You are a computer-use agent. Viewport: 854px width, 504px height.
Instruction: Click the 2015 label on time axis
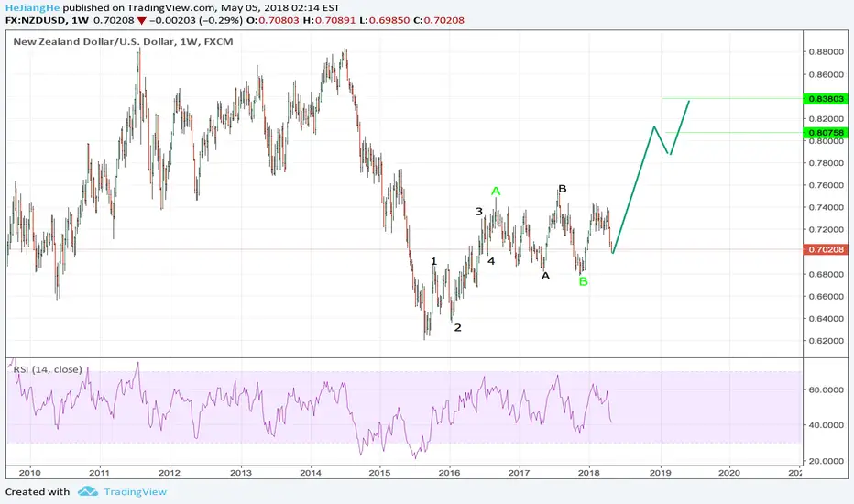pyautogui.click(x=379, y=473)
